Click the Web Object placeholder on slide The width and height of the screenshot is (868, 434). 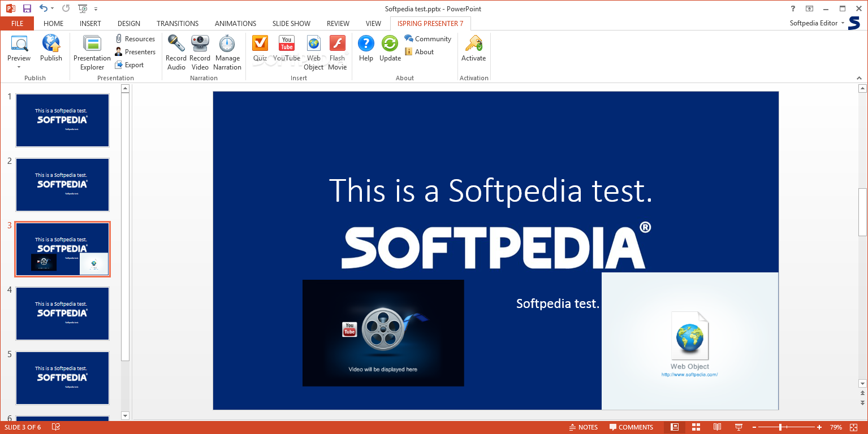[690, 341]
